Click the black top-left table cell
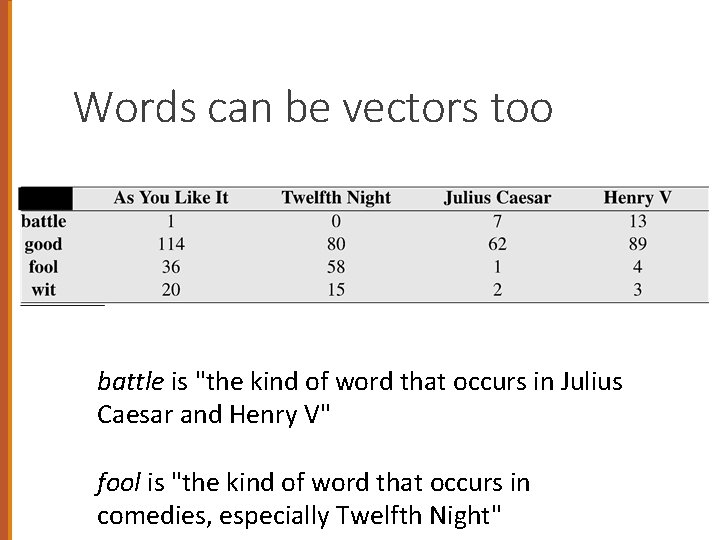 [x=45, y=199]
